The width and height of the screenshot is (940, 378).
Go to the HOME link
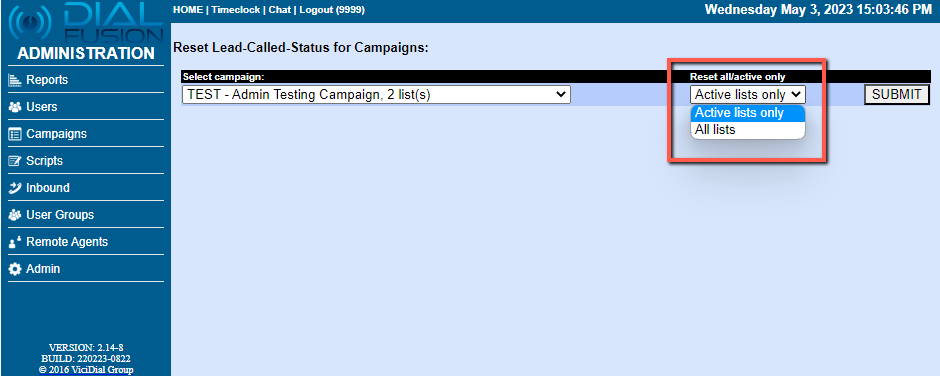188,10
